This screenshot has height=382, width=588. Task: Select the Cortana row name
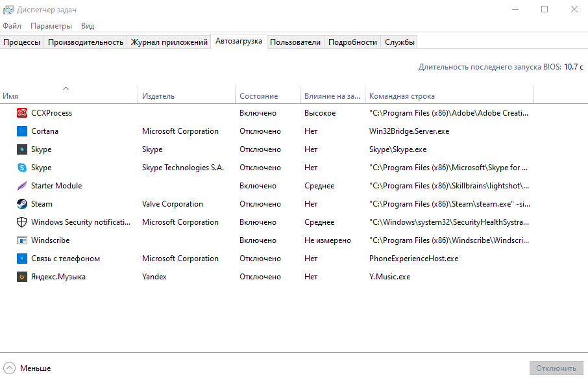click(x=45, y=131)
